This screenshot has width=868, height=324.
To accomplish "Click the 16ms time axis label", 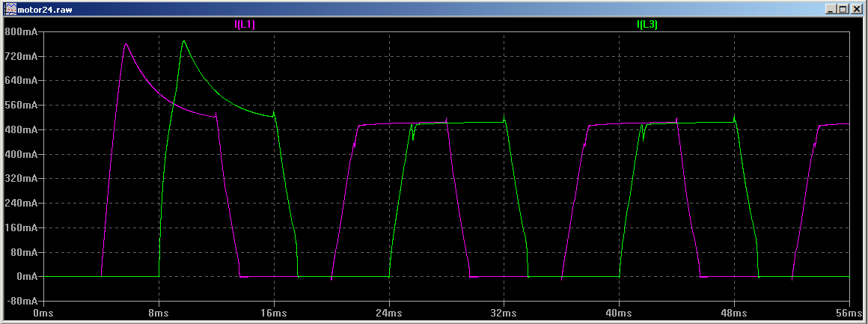I will (274, 314).
